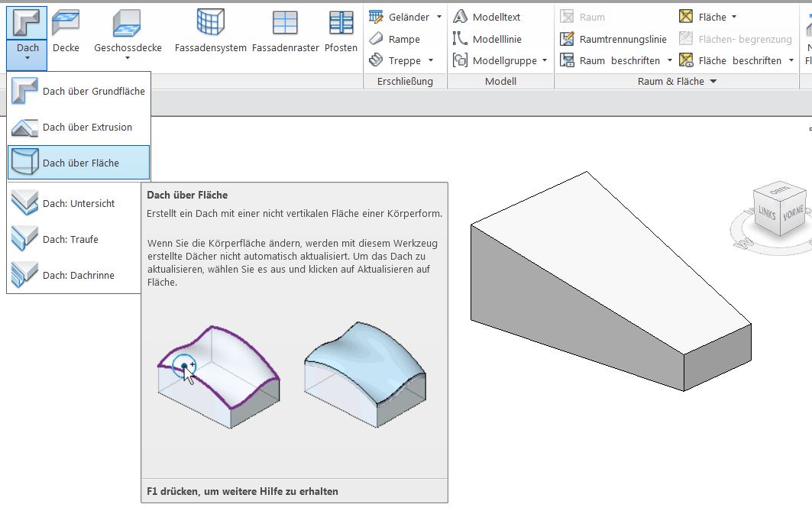812x514 pixels.
Task: Select the Fassadensystem tool icon
Action: 210,23
